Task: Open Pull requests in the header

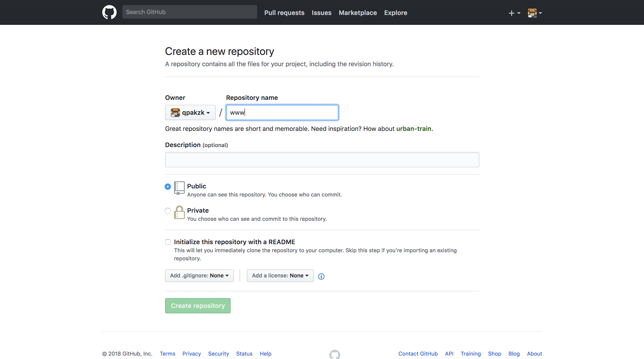Action: click(284, 13)
